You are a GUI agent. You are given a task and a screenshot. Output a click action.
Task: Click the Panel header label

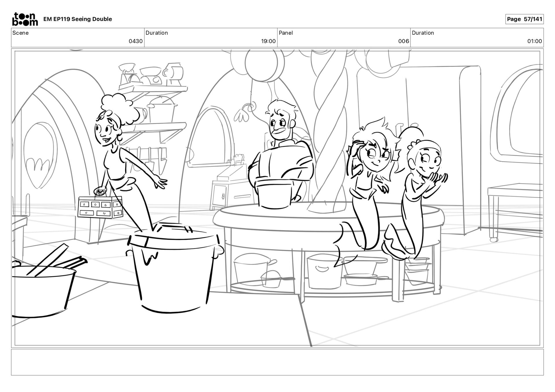[286, 33]
